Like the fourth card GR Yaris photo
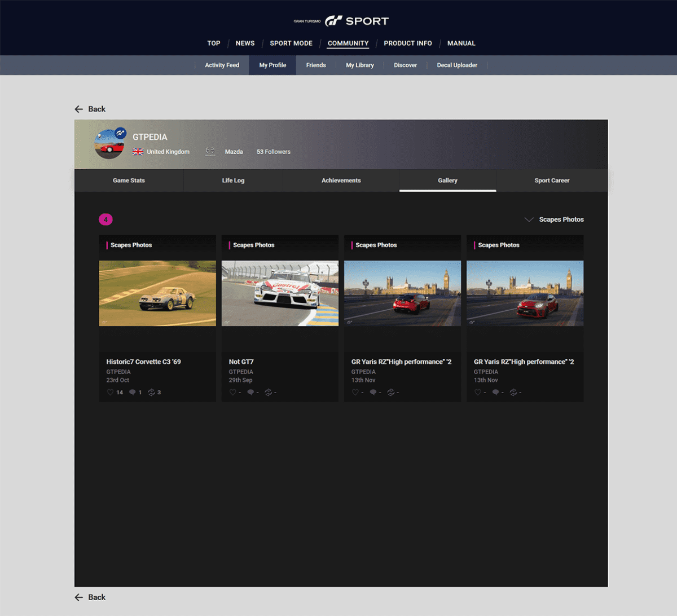This screenshot has height=616, width=677. pyautogui.click(x=478, y=392)
